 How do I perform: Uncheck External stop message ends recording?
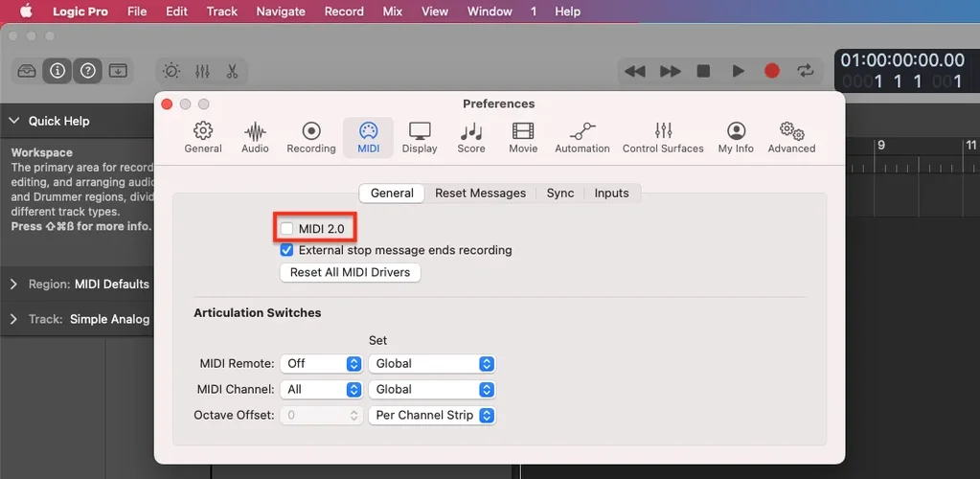pos(287,250)
